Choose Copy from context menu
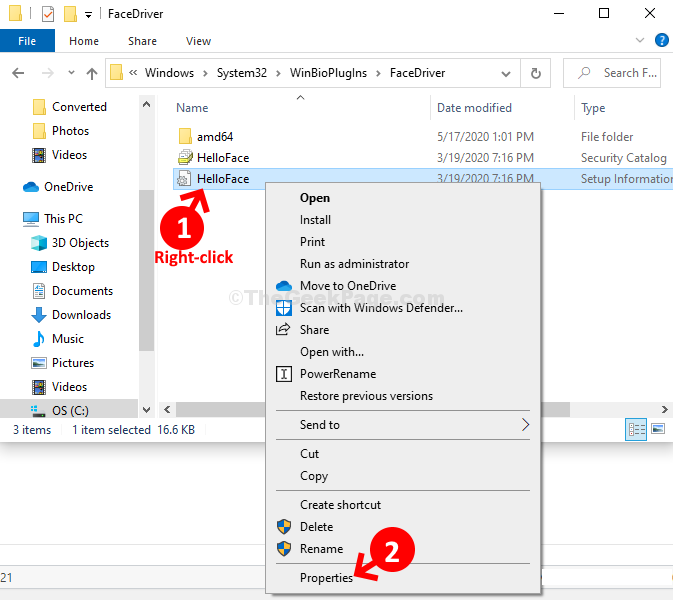Screen dimensions: 673x600 click(x=314, y=476)
